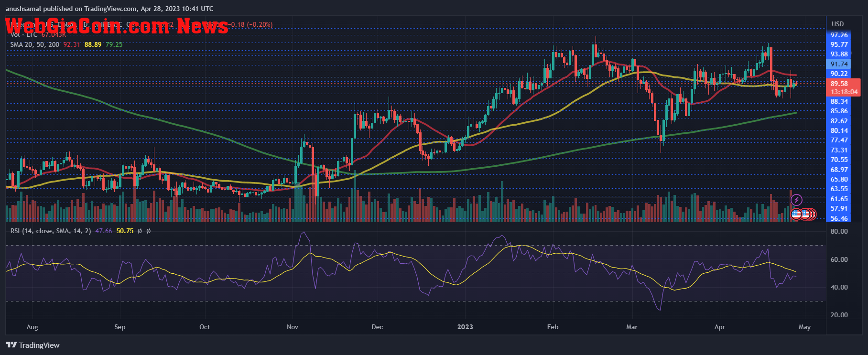Screen dimensions: 868x355
Task: Click the 85.86 price level
Action: click(x=839, y=111)
